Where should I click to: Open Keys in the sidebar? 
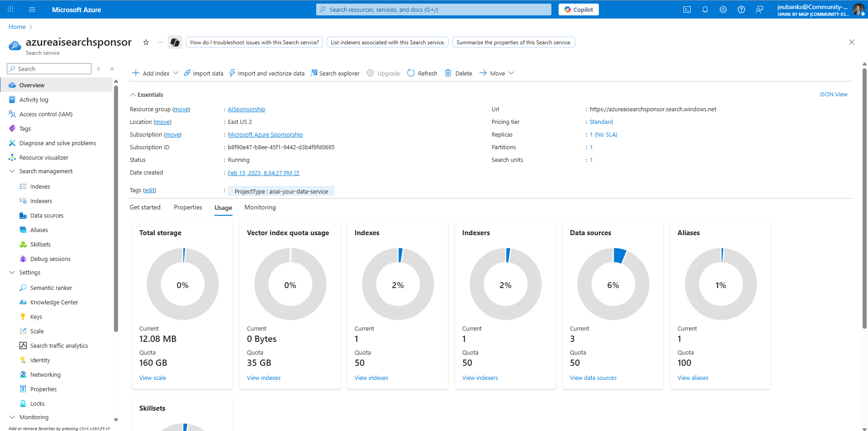[36, 317]
